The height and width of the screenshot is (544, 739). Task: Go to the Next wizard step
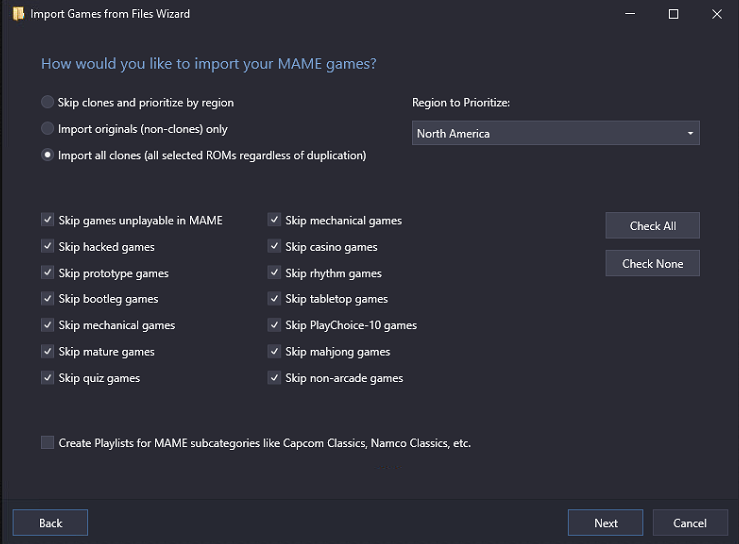606,523
